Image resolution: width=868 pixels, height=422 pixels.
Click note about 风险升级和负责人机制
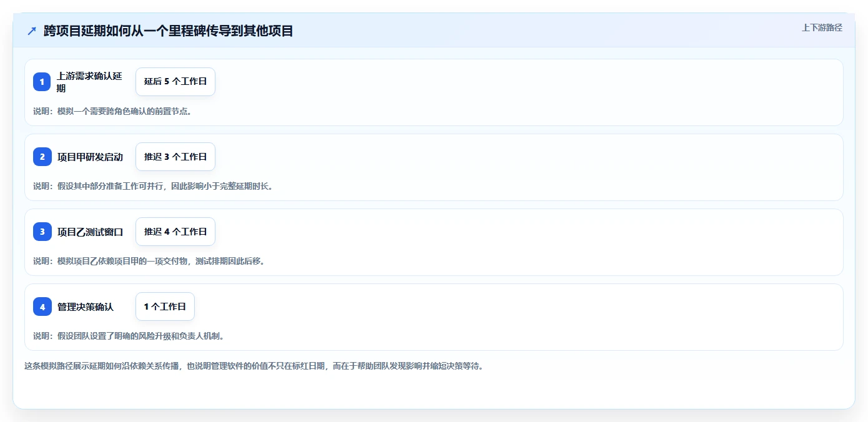129,336
